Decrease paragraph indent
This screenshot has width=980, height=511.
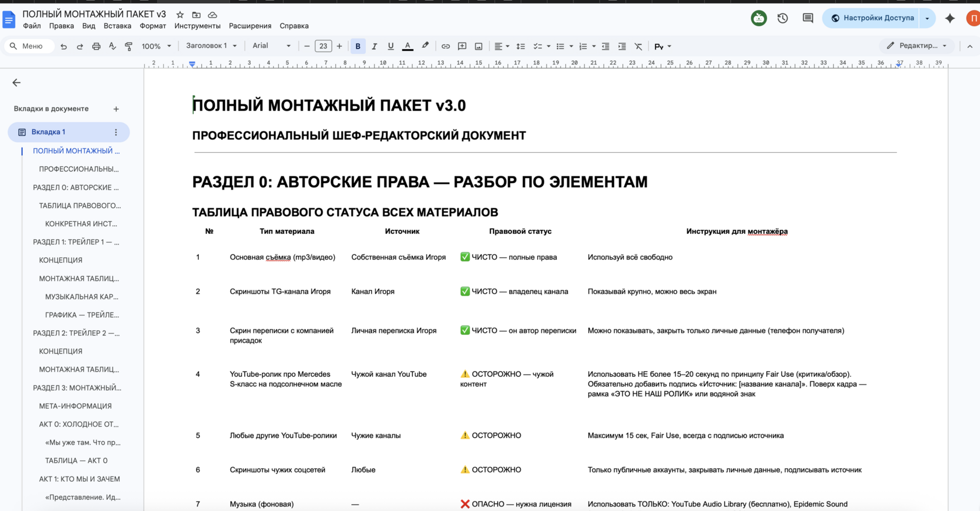(x=605, y=46)
